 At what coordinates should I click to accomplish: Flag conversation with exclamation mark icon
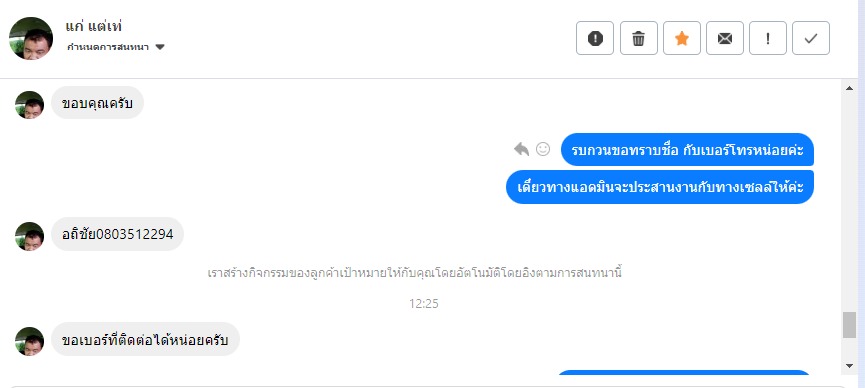767,38
